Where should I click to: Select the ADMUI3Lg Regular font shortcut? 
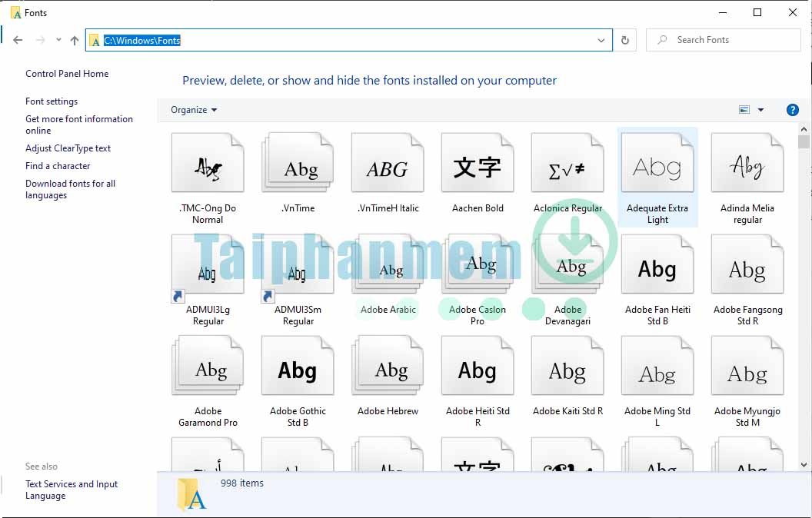208,270
